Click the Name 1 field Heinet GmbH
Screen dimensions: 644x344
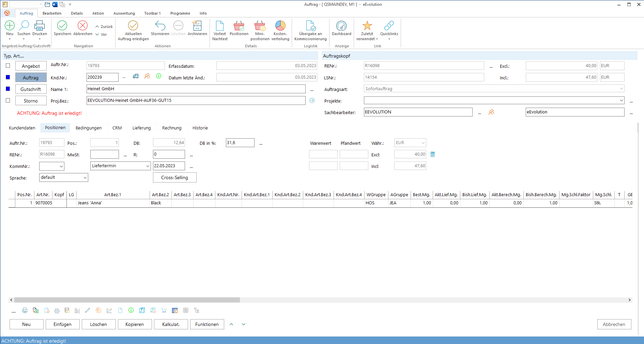coord(196,89)
